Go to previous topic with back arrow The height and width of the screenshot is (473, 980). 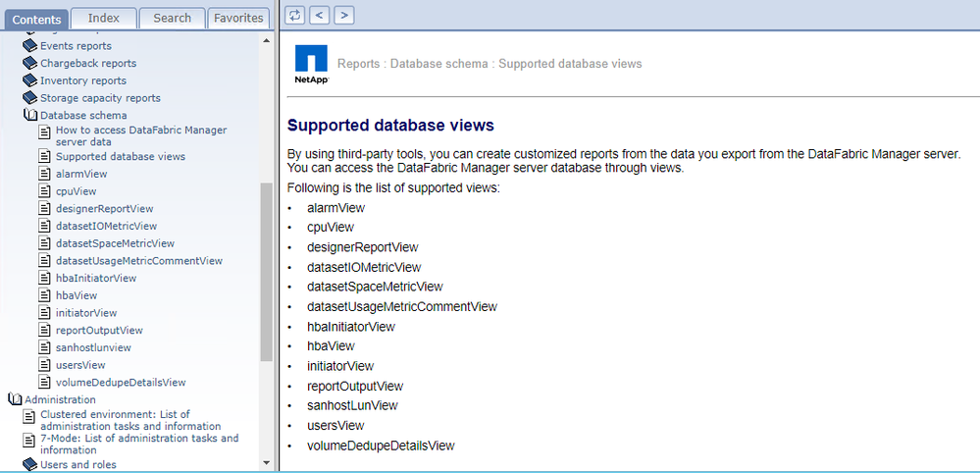(320, 15)
